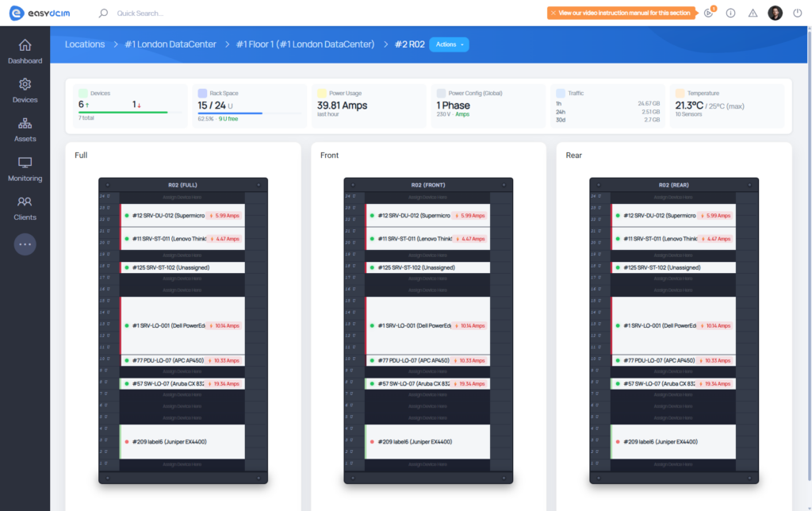Click the video tutorials icon with orange badge
The height and width of the screenshot is (511, 812).
(x=708, y=13)
